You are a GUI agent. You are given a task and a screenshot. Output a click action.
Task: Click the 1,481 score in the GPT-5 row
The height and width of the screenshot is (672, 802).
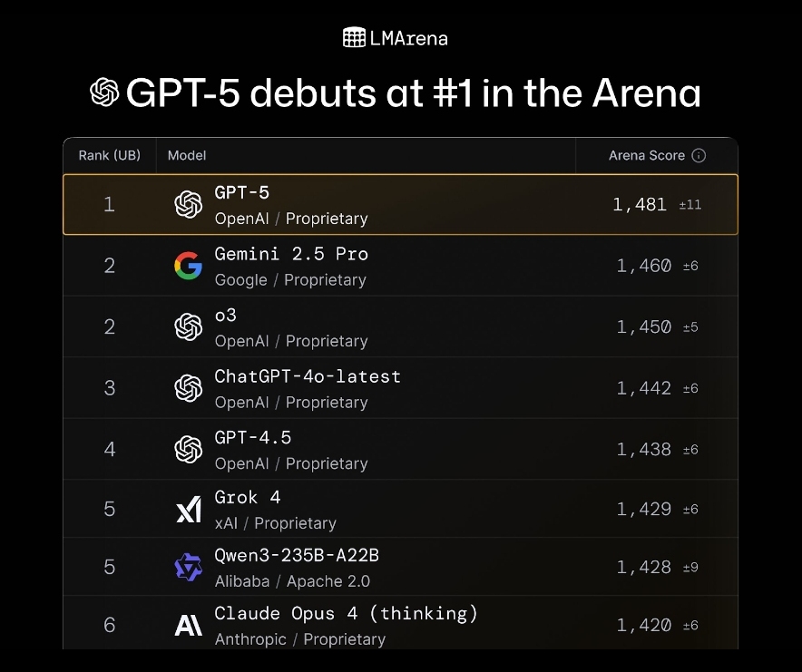coord(640,205)
